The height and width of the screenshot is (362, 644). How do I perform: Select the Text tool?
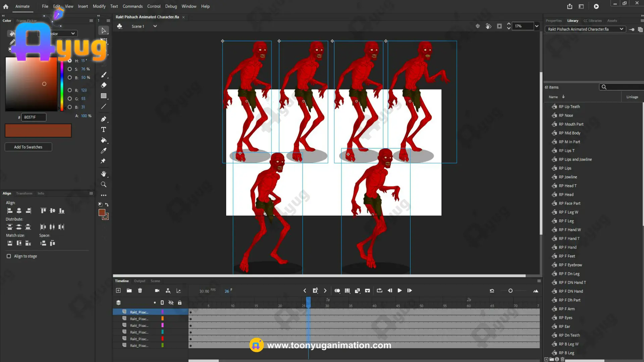tap(104, 130)
